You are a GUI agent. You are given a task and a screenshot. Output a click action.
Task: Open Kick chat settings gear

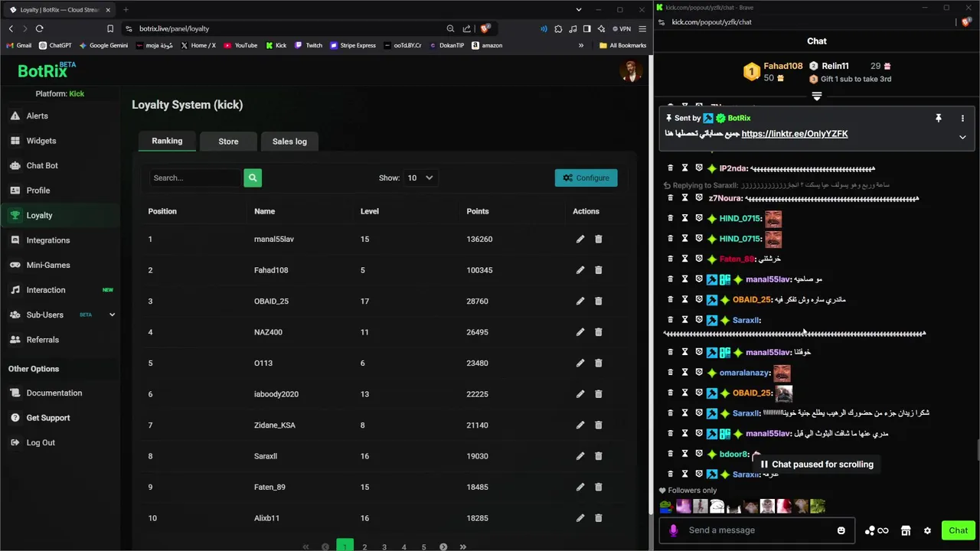[x=927, y=530]
